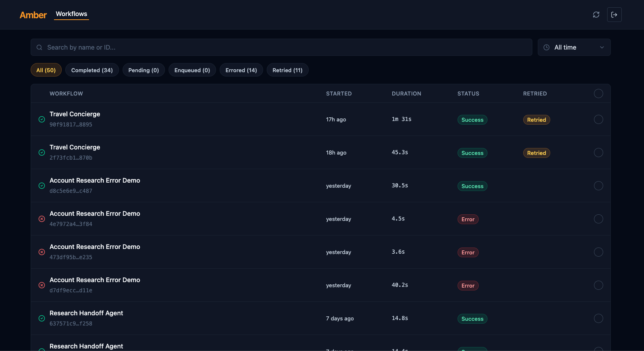Viewport: 644px width, 351px height.
Task: Click the logout icon button
Action: pyautogui.click(x=614, y=15)
